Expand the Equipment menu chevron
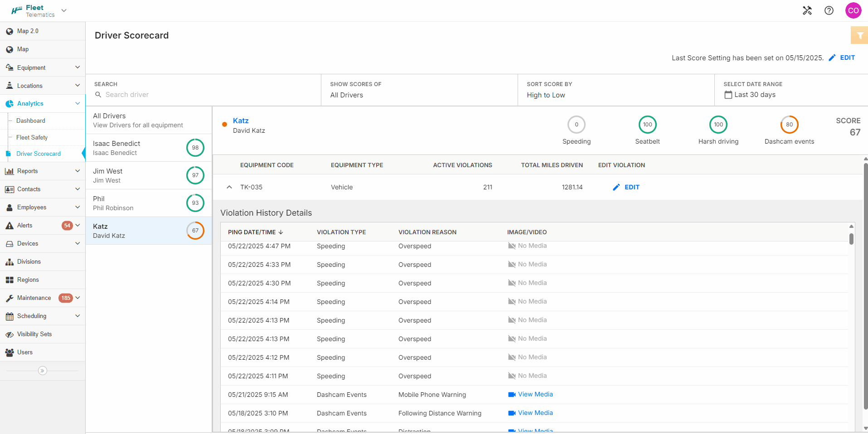The height and width of the screenshot is (434, 868). [x=78, y=68]
